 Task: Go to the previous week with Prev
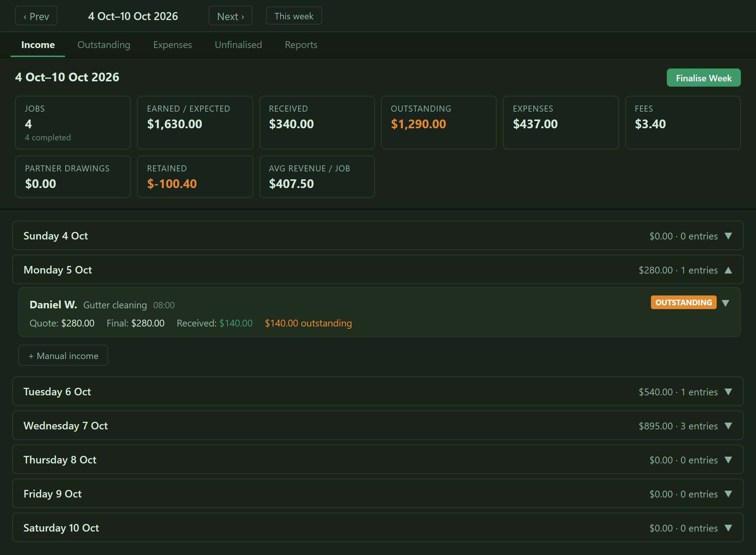coord(36,16)
